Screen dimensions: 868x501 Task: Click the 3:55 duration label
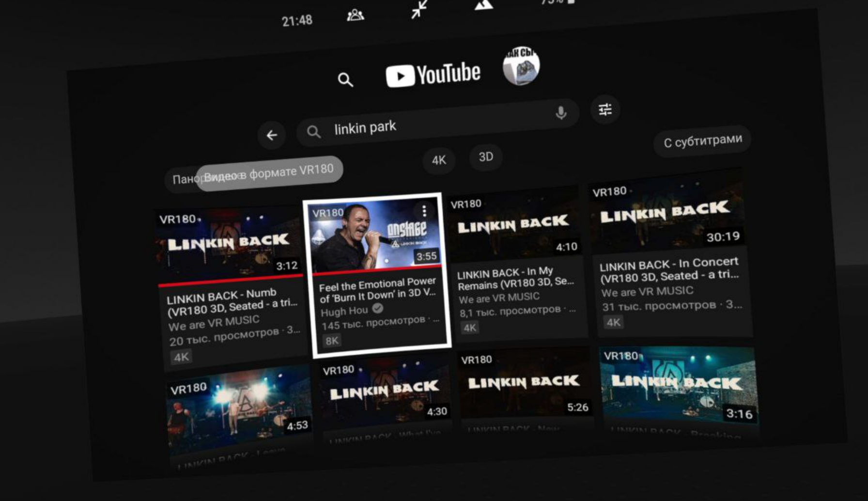(x=426, y=256)
